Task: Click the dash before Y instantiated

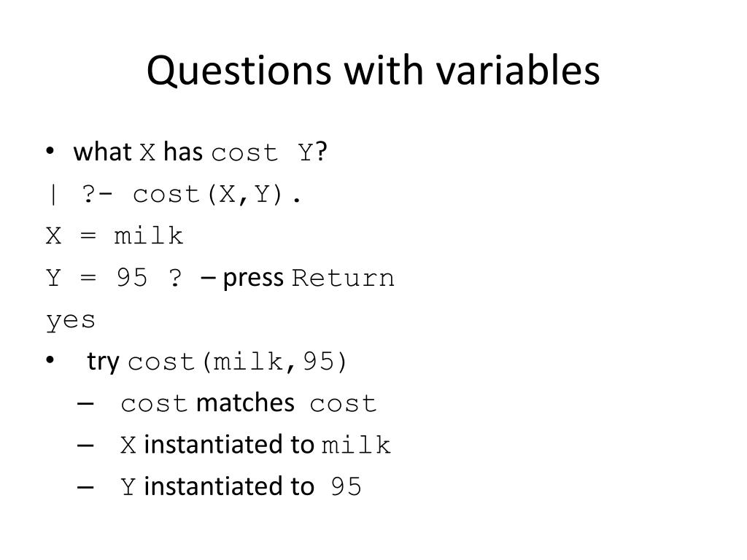Action: (x=85, y=487)
